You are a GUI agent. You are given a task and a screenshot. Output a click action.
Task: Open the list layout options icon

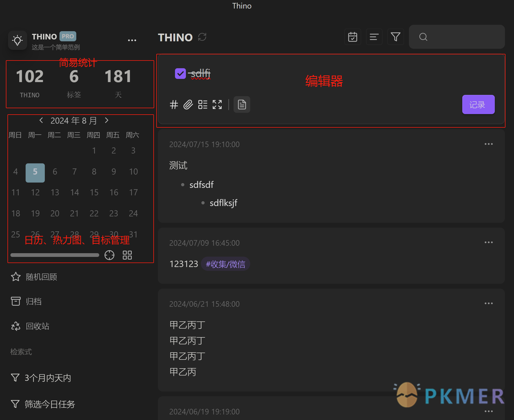pyautogui.click(x=374, y=37)
